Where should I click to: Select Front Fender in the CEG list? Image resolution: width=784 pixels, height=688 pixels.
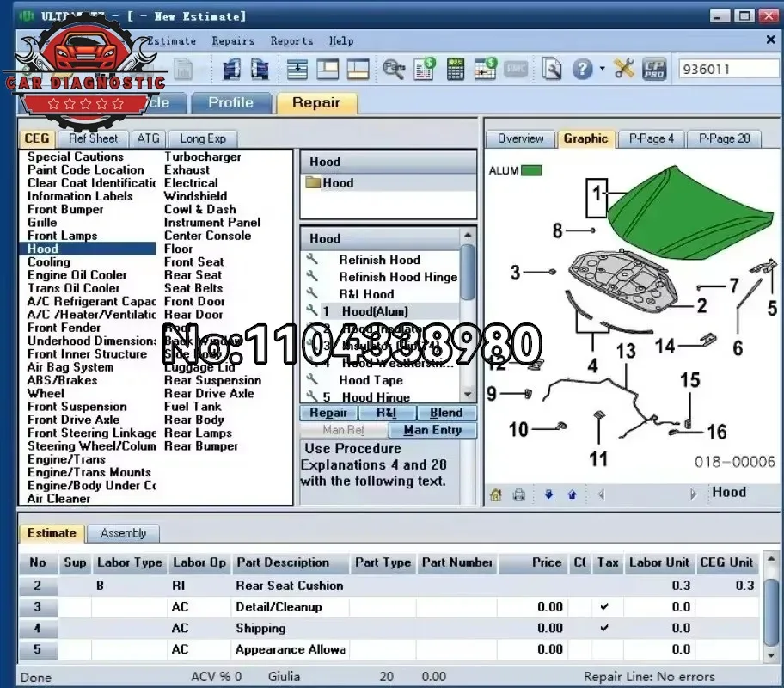pyautogui.click(x=64, y=328)
